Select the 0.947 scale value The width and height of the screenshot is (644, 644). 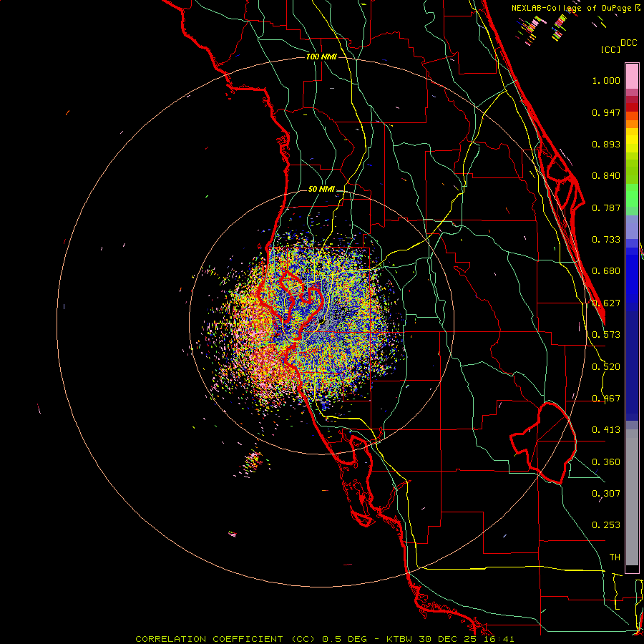[606, 112]
